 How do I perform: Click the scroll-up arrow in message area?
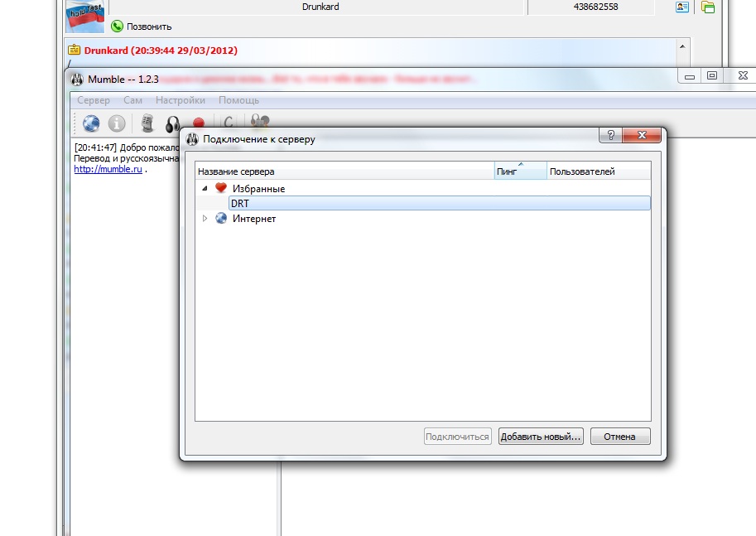tap(682, 46)
